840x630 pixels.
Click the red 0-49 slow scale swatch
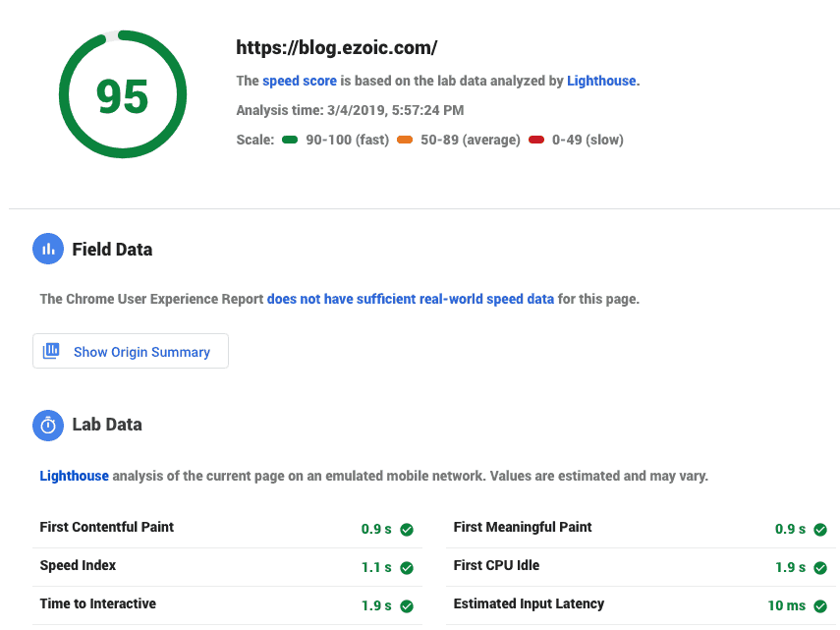(536, 140)
